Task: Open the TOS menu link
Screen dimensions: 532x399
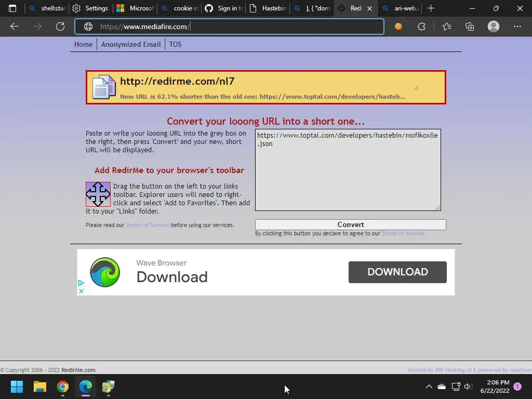Action: [175, 45]
